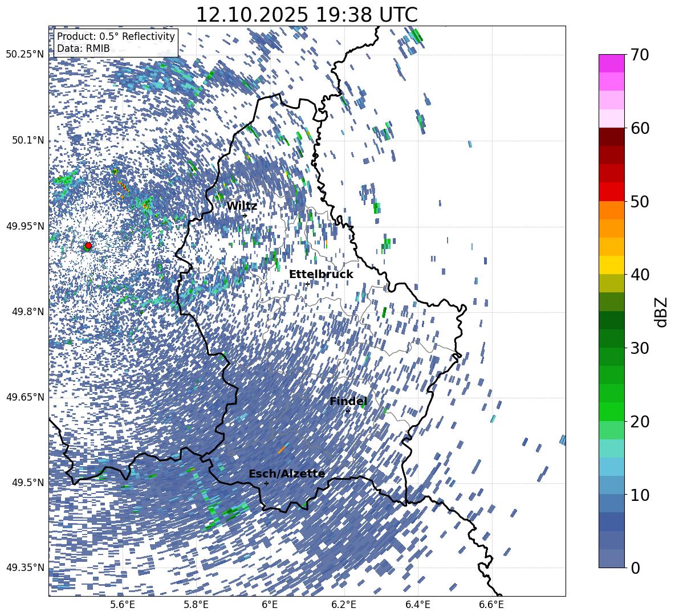Click the 5.8°E longitude label
The width and height of the screenshot is (675, 616).
196,605
